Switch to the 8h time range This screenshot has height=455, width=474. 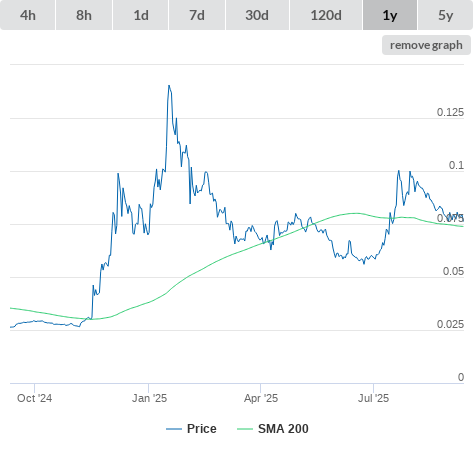(x=84, y=15)
